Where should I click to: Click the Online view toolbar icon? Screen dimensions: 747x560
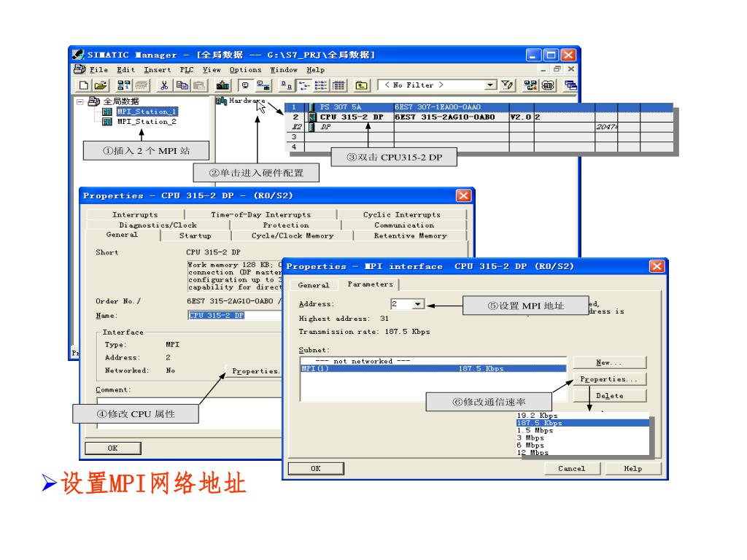245,85
